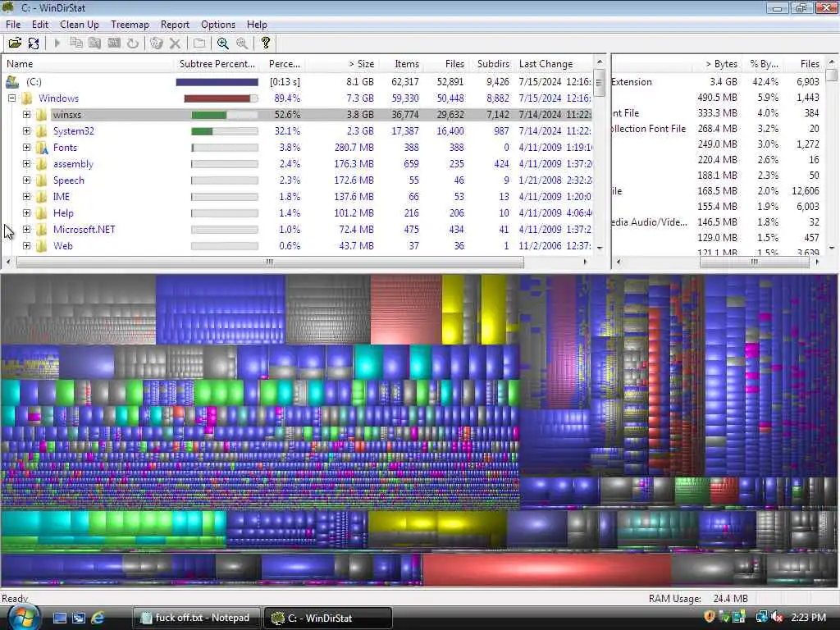Click the 280.7 MB Fonts size cell
Viewport: 840px width, 630px height.
coord(354,148)
